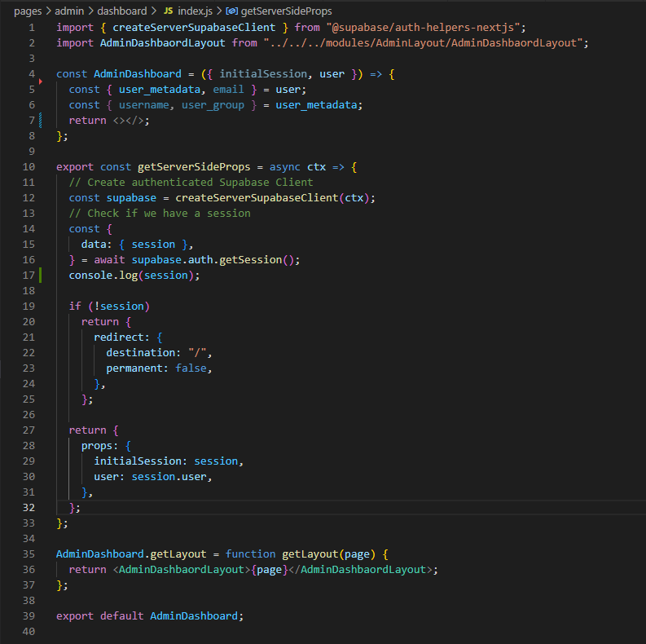Click 'AdminDashboard.getLayout' on line 35

click(x=131, y=554)
